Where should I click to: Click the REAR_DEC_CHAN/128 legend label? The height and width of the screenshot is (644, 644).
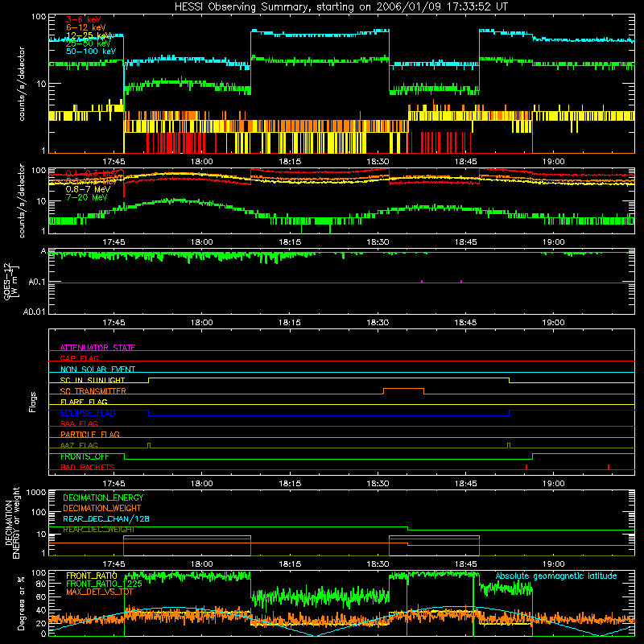pos(106,518)
